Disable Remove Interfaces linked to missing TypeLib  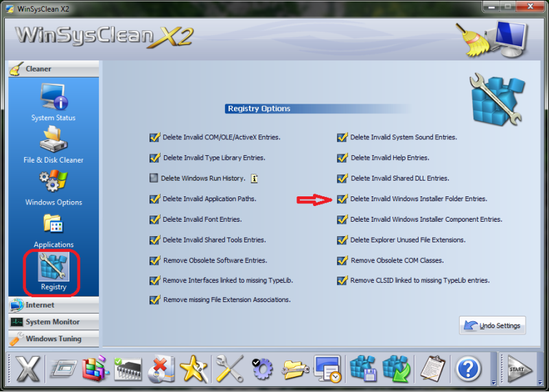[154, 281]
